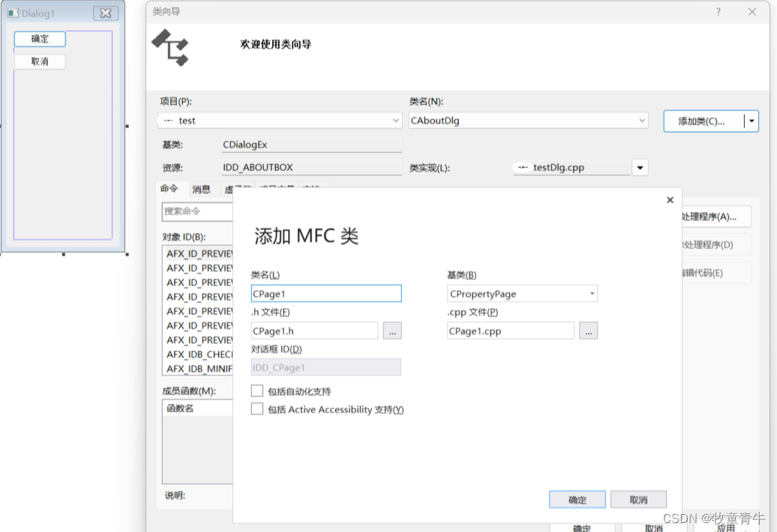Click the 搜索命令 search box

[197, 211]
